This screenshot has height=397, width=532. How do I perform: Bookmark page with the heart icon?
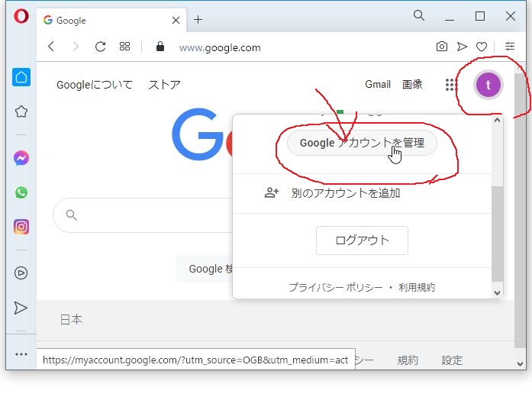point(482,47)
